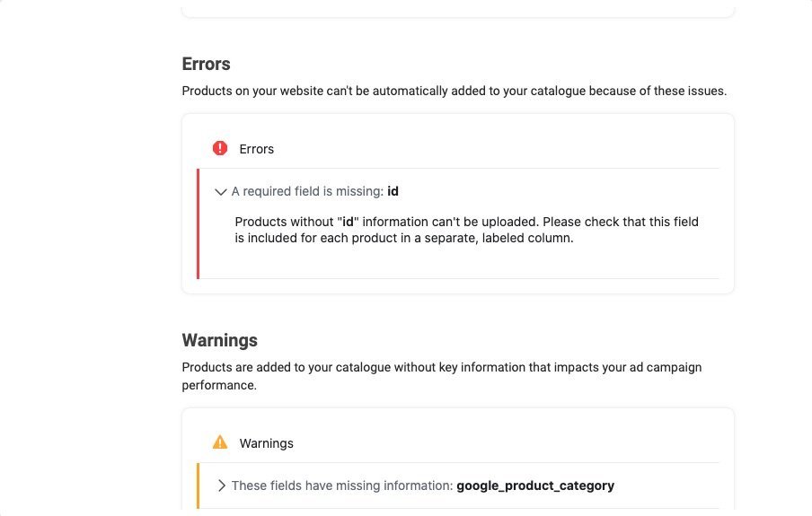Click the red vertical bar beside the error
This screenshot has width=812, height=516.
pyautogui.click(x=198, y=223)
